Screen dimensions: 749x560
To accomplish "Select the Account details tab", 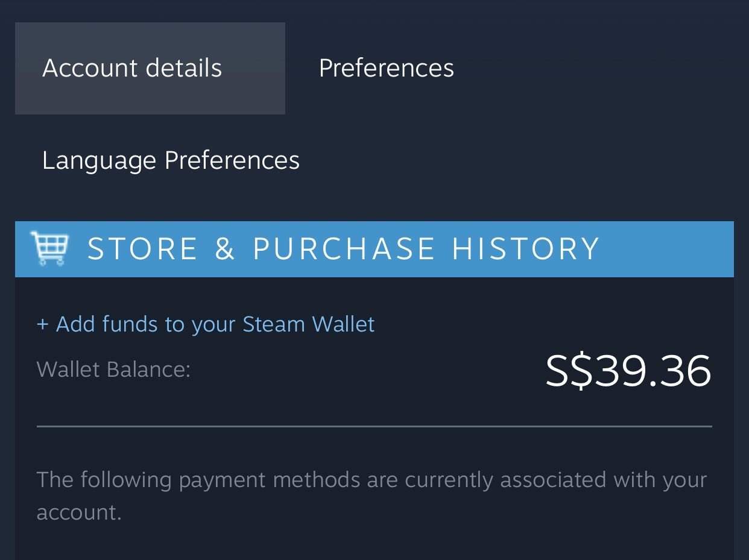I will pos(131,68).
